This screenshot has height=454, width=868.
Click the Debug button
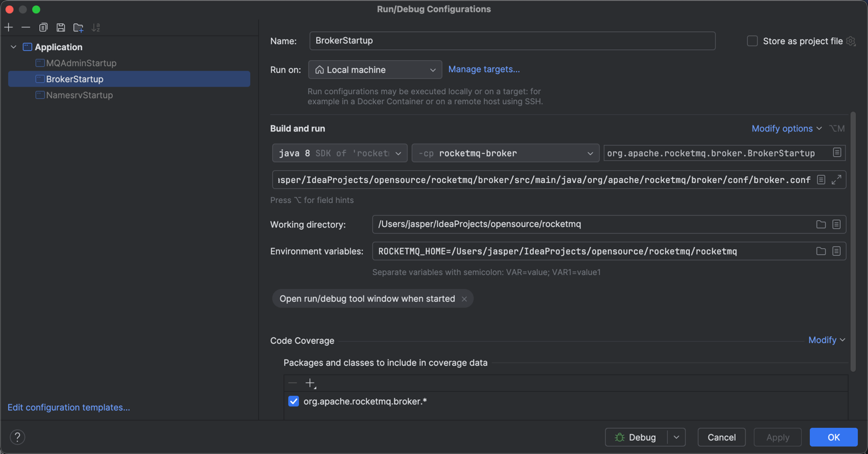(x=636, y=437)
